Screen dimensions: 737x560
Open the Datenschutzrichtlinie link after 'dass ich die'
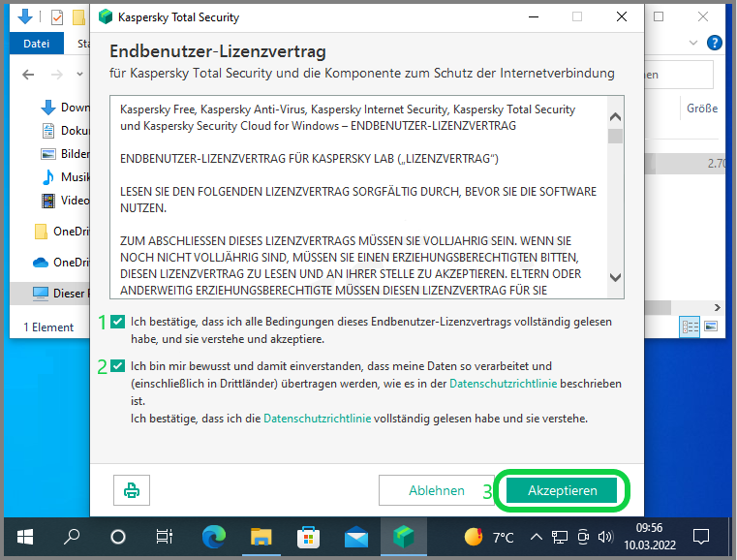318,419
